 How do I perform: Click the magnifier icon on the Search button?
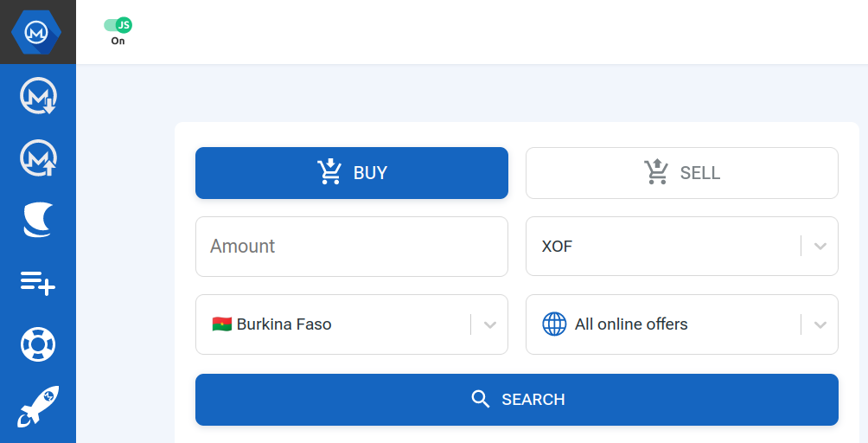pos(481,399)
